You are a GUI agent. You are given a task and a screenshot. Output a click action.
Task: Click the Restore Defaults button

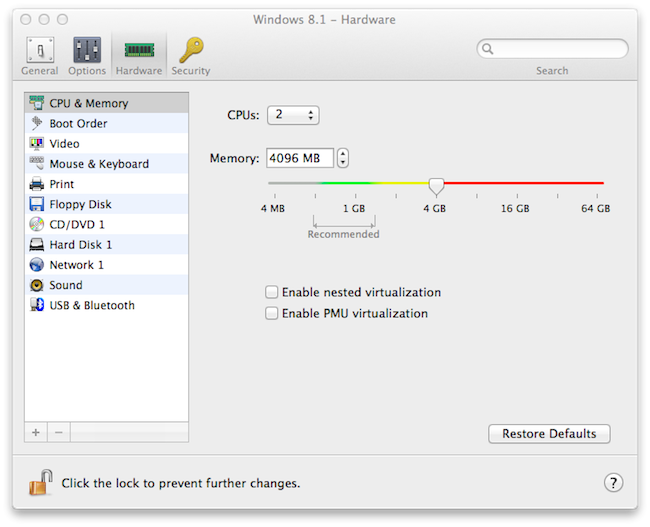(x=549, y=434)
